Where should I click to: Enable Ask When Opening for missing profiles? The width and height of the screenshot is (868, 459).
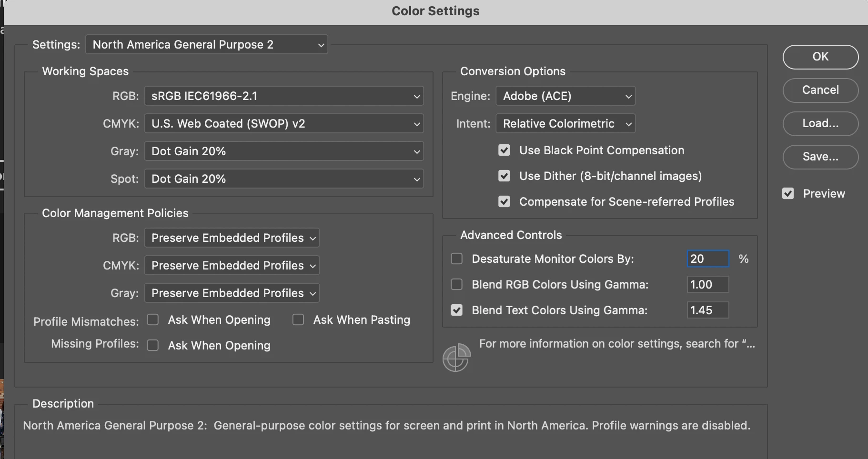coord(153,345)
